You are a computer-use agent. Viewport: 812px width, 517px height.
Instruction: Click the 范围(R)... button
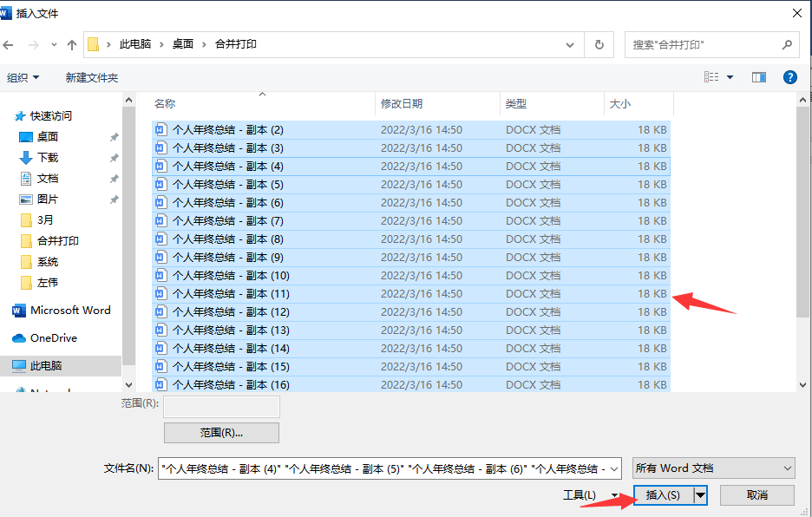coord(221,433)
